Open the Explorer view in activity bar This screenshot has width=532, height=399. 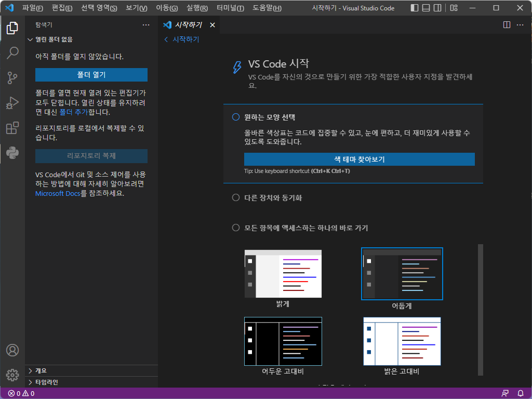12,28
